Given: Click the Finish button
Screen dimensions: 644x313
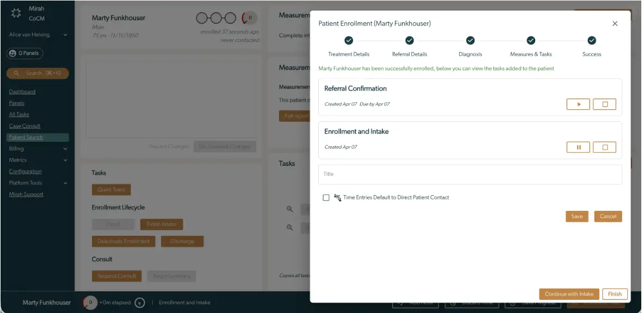Looking at the screenshot, I should (615, 293).
